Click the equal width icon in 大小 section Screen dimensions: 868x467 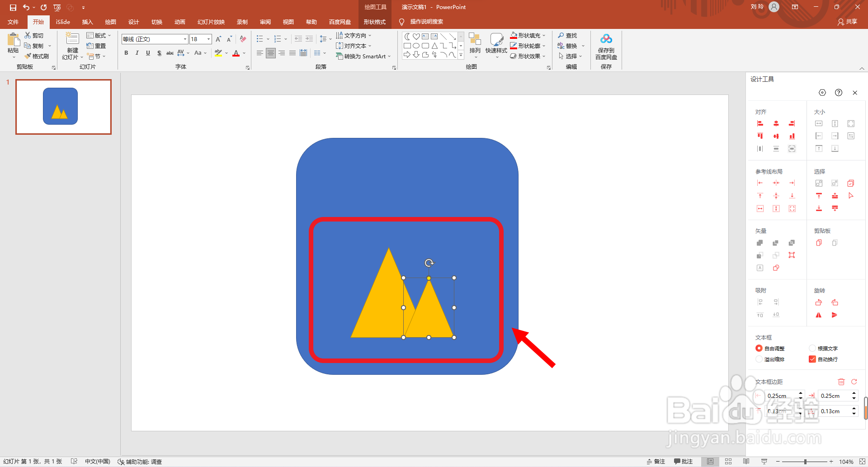point(819,123)
